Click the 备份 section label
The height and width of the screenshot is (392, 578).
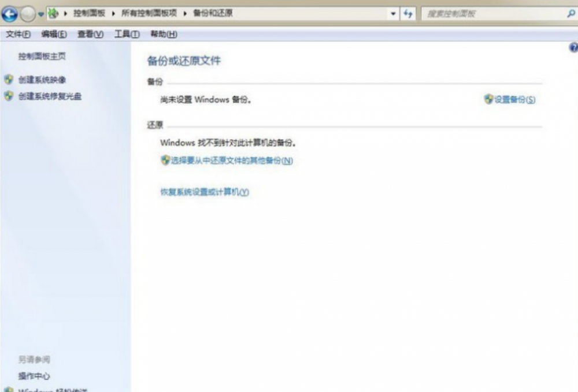(x=155, y=82)
